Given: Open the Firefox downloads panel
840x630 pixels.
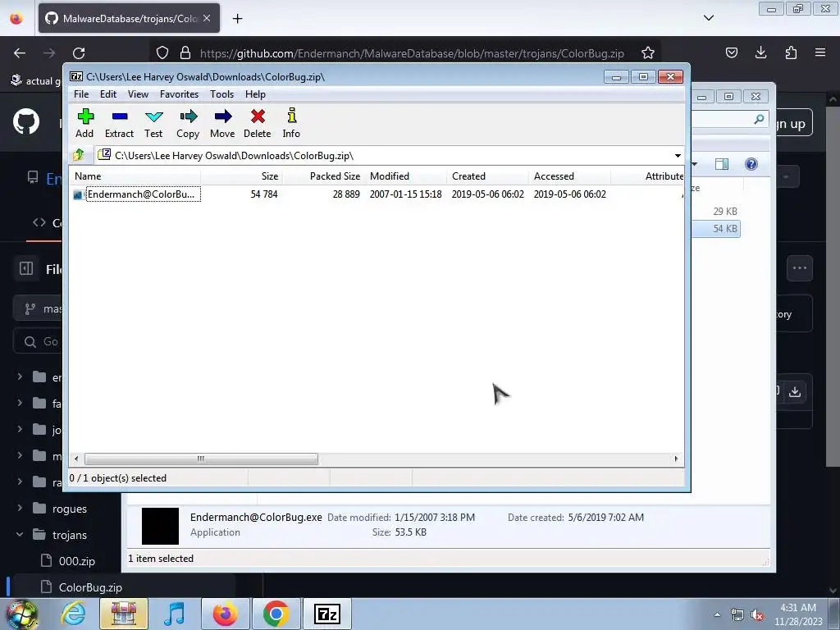Looking at the screenshot, I should pos(760,52).
